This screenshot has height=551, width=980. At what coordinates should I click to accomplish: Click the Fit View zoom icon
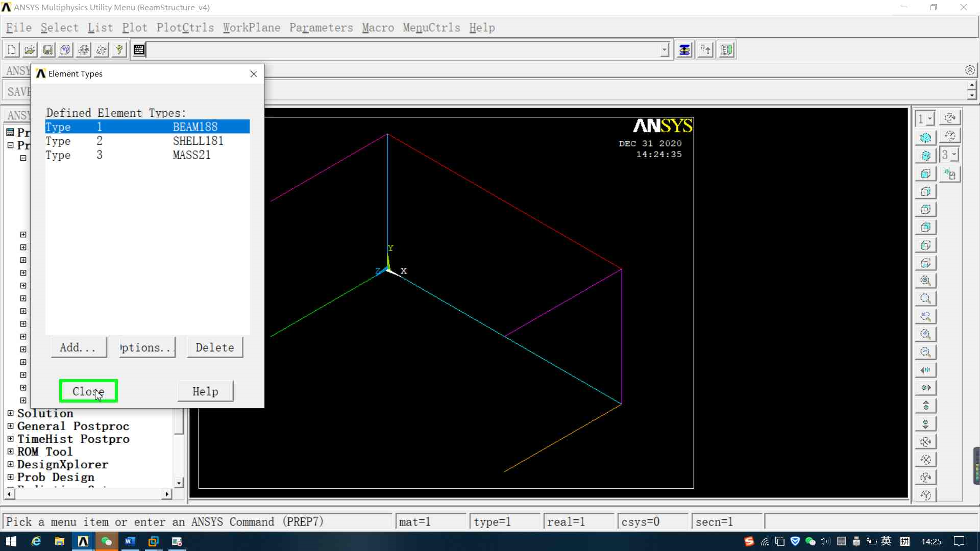pyautogui.click(x=925, y=281)
